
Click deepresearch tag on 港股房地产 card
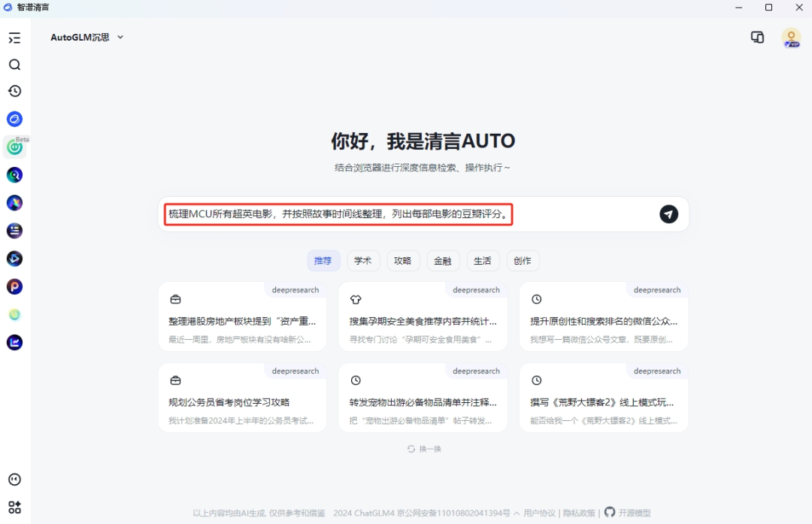[295, 290]
